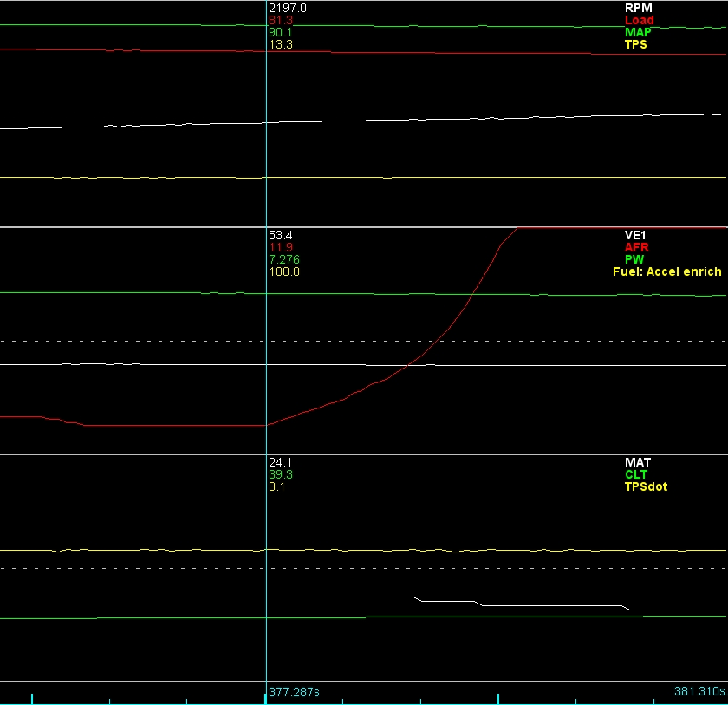Click the 381.310s end time label

(x=699, y=692)
